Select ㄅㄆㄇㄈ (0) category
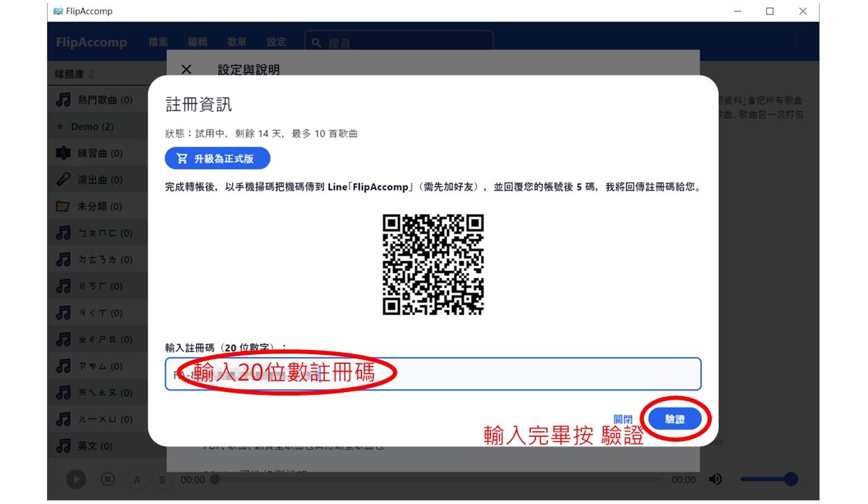Image resolution: width=868 pixels, height=504 pixels. [97, 233]
